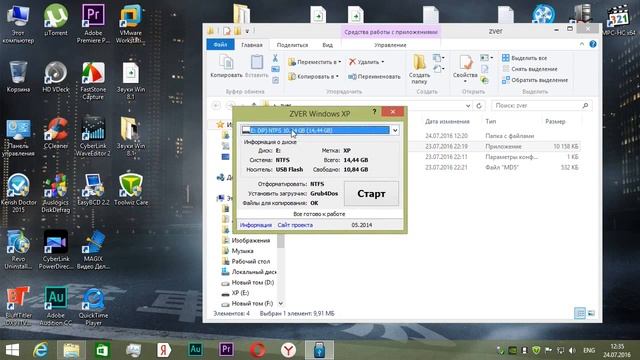
Task: Select Локальный диск in navigation tree
Action: (249, 272)
